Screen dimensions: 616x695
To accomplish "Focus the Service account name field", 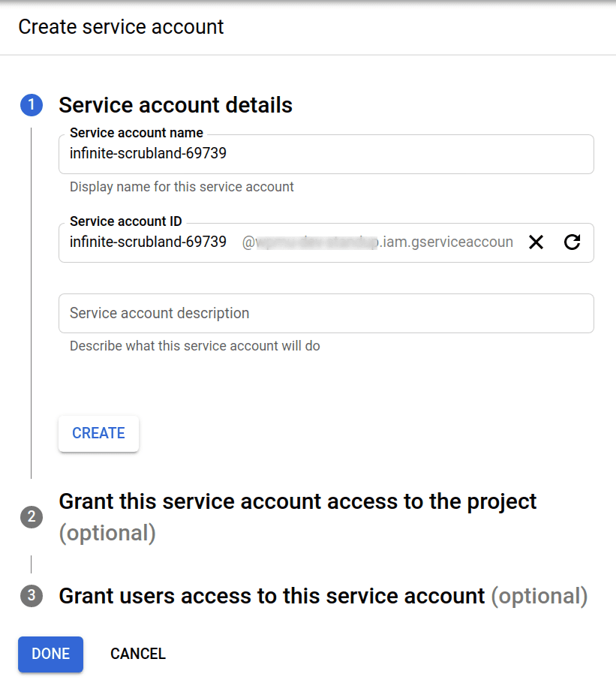I will tap(326, 154).
